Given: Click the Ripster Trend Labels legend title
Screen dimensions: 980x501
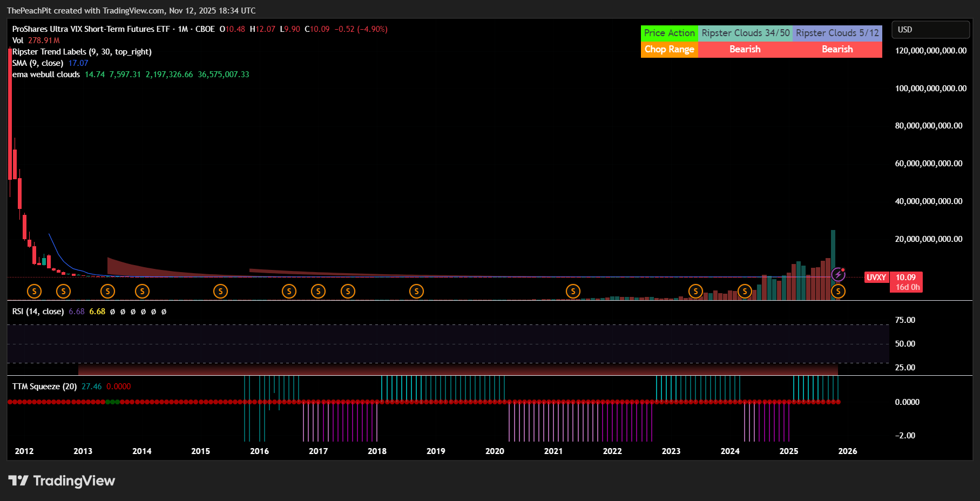Looking at the screenshot, I should coord(82,52).
